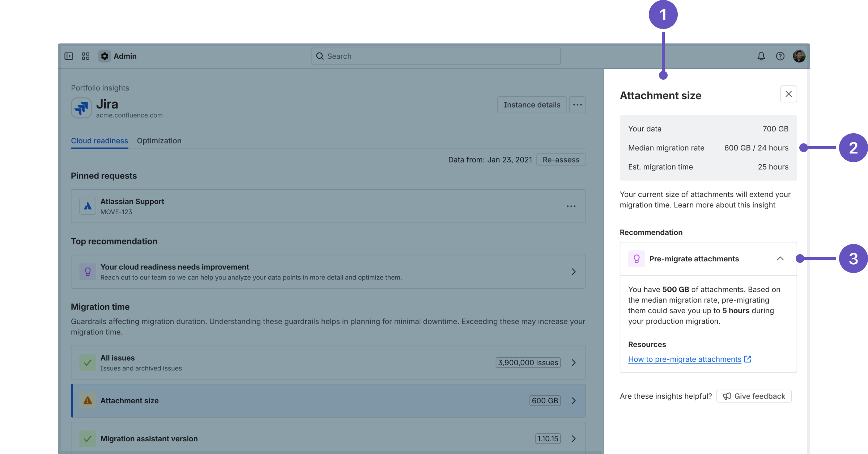The height and width of the screenshot is (454, 868).
Task: Click the search magnifier icon
Action: pos(320,56)
